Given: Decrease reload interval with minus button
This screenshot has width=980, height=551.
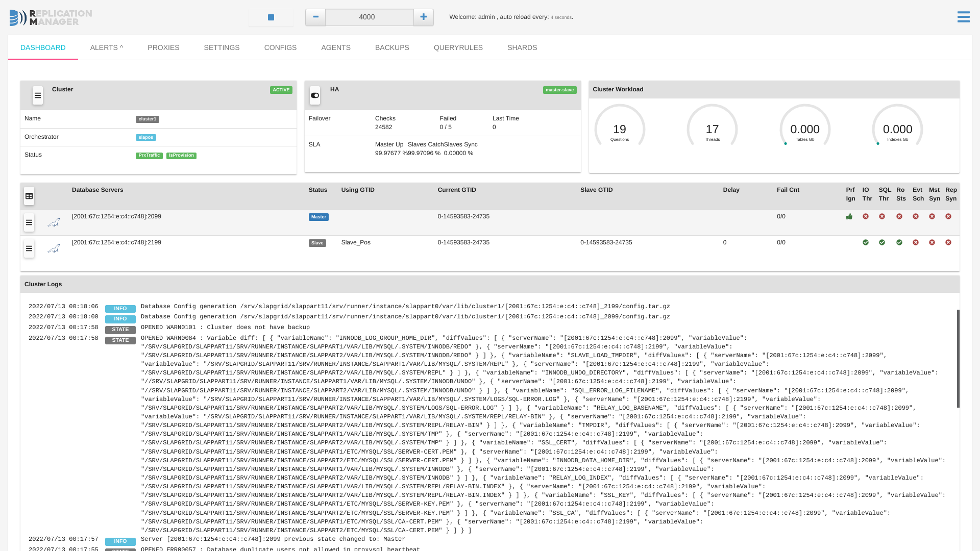Looking at the screenshot, I should click(315, 17).
